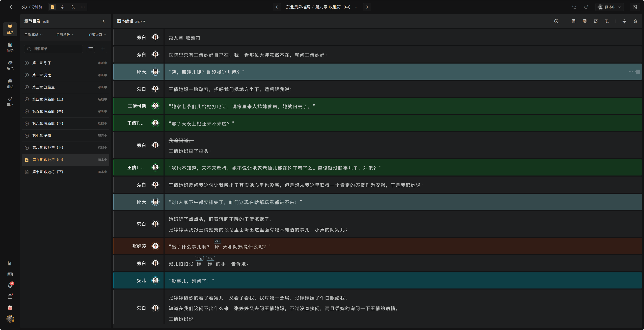The width and height of the screenshot is (644, 330).
Task: Expand the 全部状态 filter dropdown
Action: pyautogui.click(x=97, y=35)
